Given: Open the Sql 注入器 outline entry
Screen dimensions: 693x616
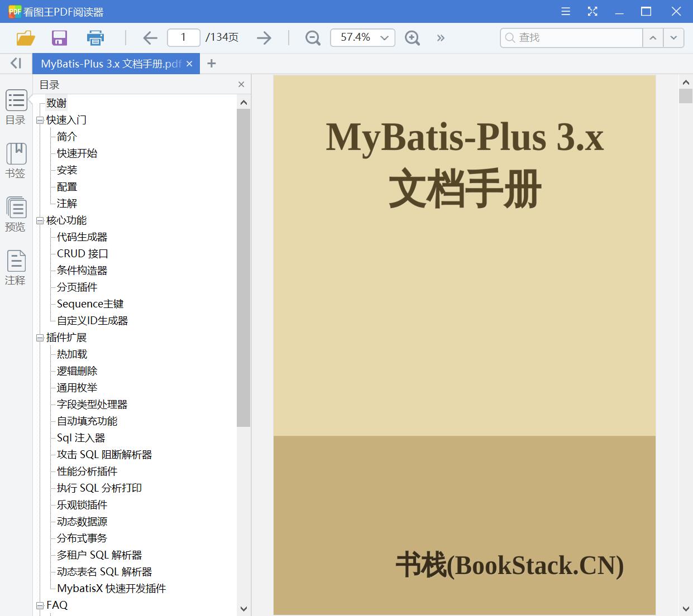Looking at the screenshot, I should [81, 438].
